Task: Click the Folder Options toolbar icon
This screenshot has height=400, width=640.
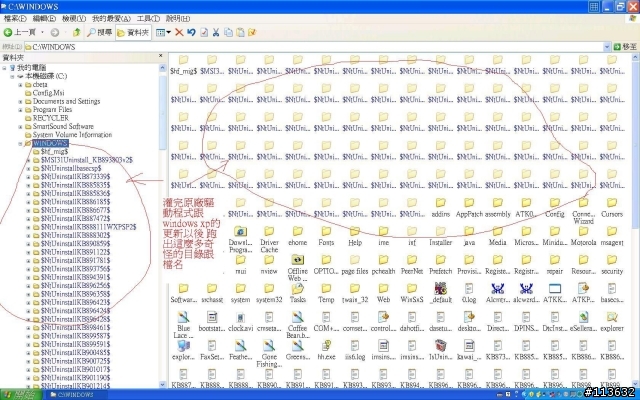Action: coord(252,32)
